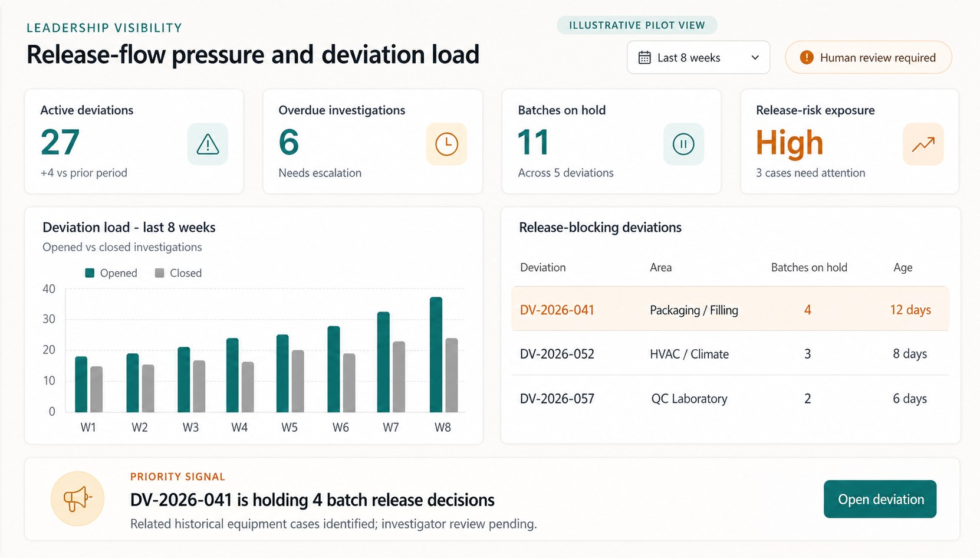Click the Packaging / Filling area cell
Screen dimensions: 980x558
click(694, 310)
